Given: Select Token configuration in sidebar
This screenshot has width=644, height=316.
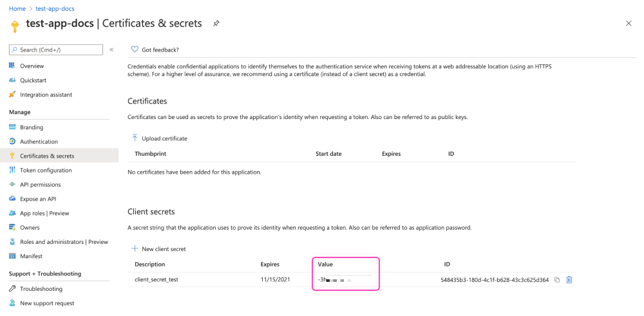Looking at the screenshot, I should tap(46, 171).
